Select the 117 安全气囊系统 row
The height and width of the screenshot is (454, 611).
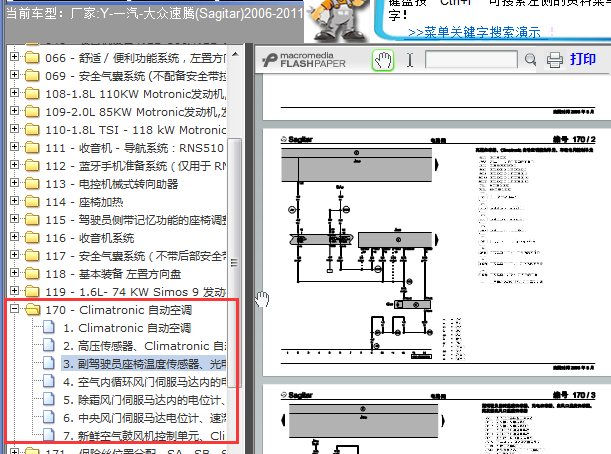point(136,256)
